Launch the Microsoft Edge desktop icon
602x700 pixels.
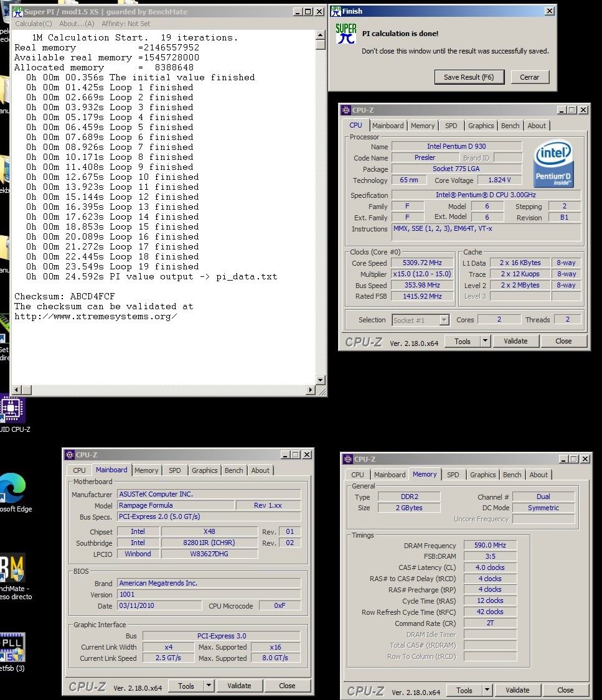coord(12,488)
